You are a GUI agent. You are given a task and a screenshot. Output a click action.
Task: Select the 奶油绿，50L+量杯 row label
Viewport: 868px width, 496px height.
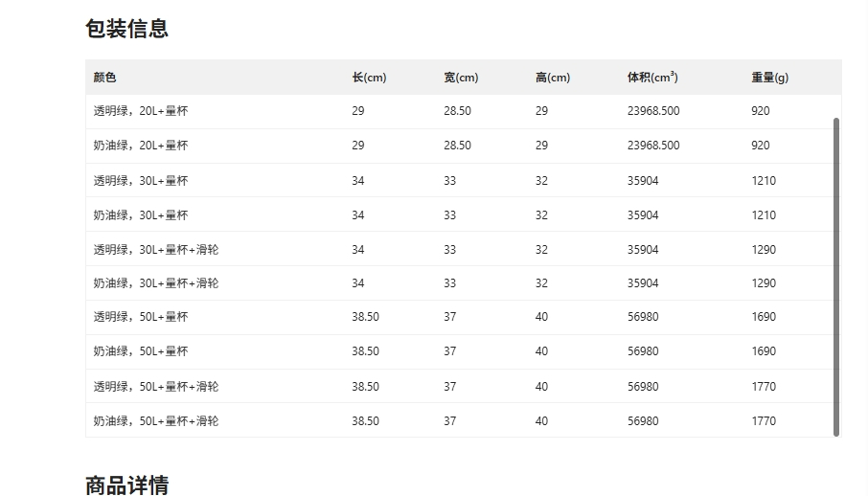(141, 351)
